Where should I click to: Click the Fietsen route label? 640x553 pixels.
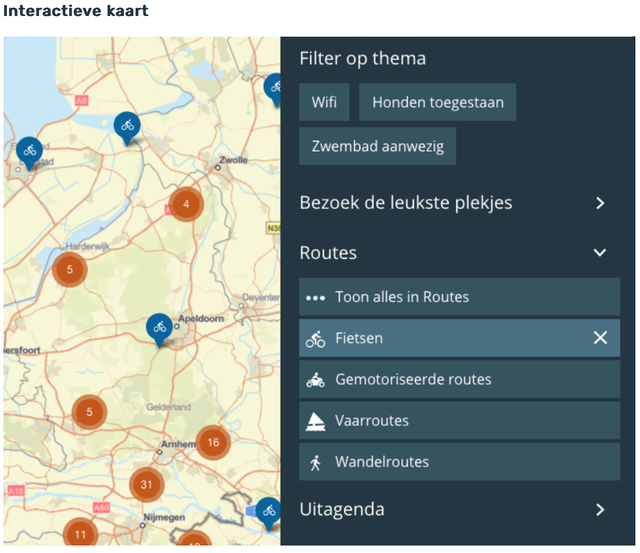[x=359, y=339]
